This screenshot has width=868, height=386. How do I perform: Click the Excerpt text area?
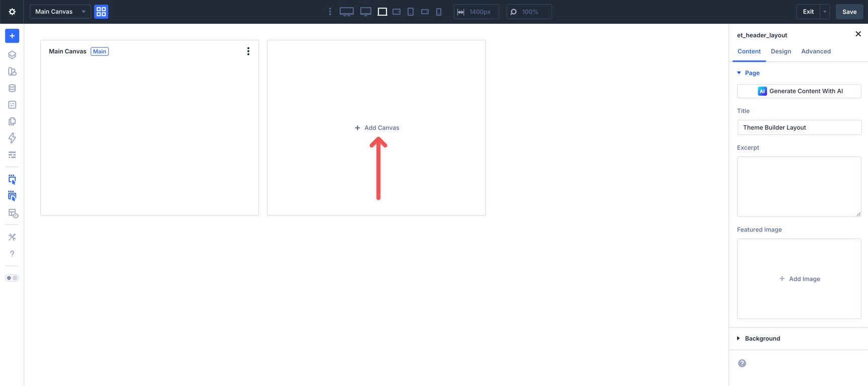tap(799, 187)
